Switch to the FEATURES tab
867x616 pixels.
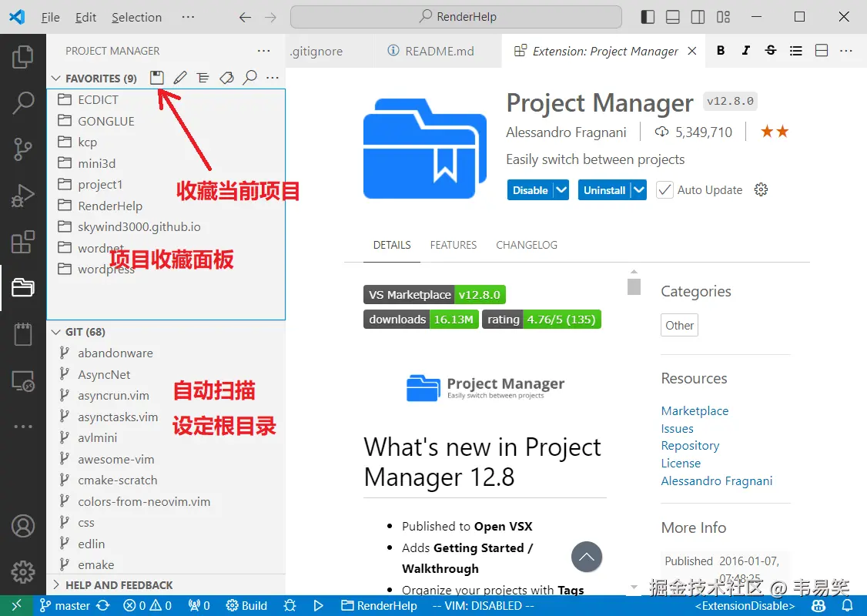[454, 245]
